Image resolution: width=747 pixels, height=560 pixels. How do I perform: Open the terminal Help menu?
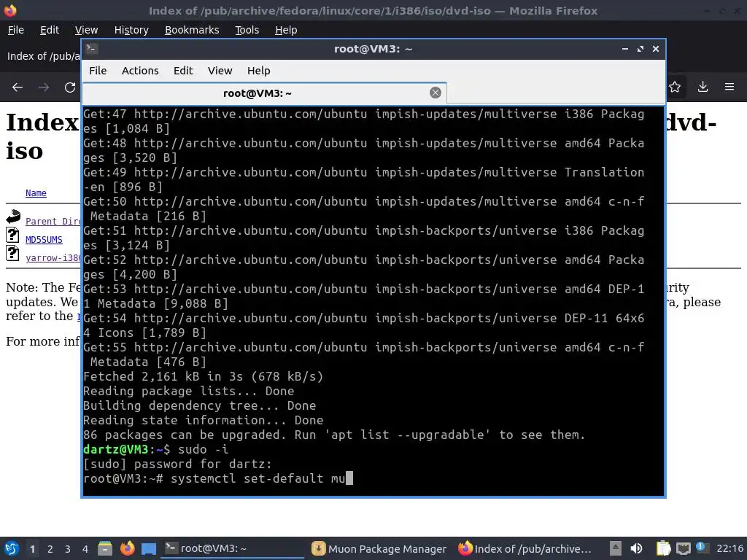(259, 71)
